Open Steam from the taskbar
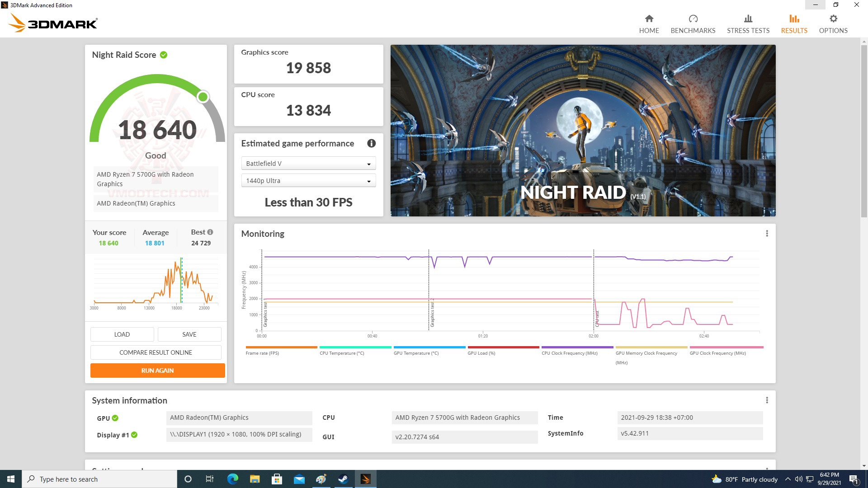Image resolution: width=868 pixels, height=488 pixels. 343,479
